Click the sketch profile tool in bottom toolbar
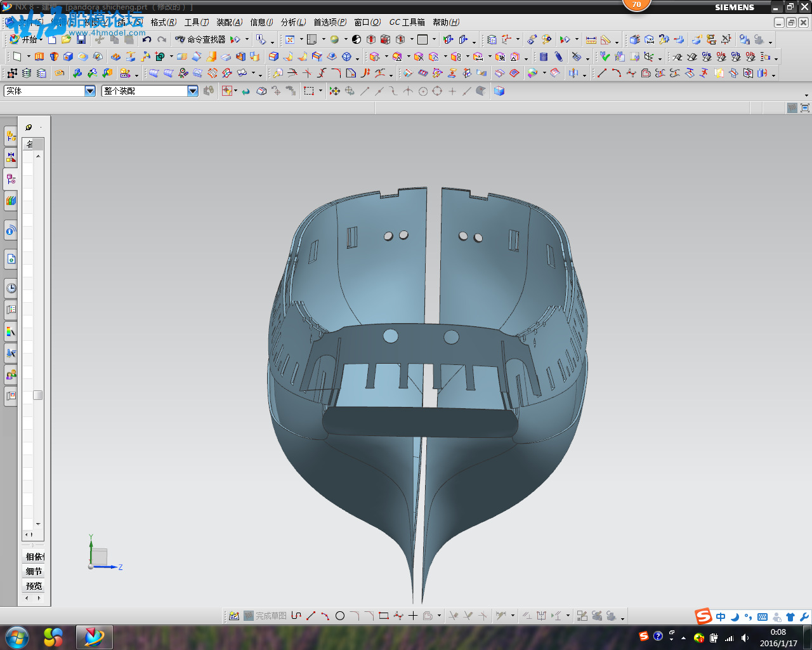This screenshot has height=650, width=812. [x=296, y=616]
